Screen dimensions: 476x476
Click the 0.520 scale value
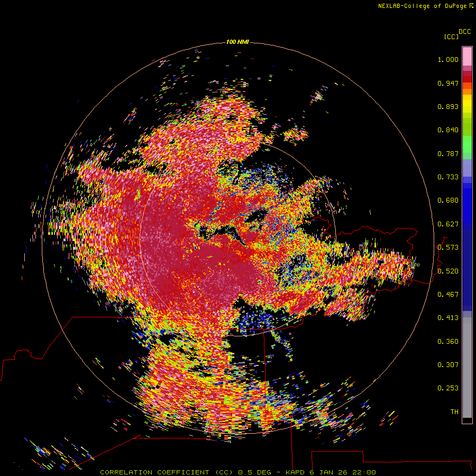(x=448, y=271)
